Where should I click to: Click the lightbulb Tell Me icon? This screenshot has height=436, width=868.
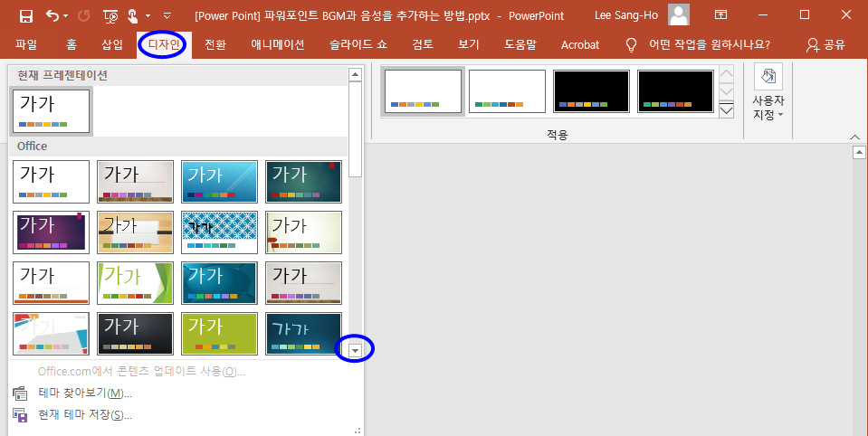click(631, 45)
